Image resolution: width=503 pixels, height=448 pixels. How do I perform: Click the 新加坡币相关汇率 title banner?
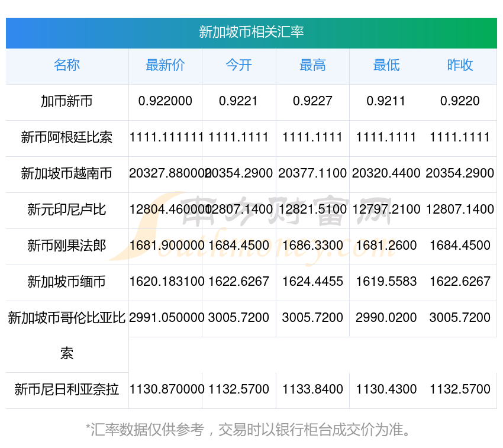point(251,32)
